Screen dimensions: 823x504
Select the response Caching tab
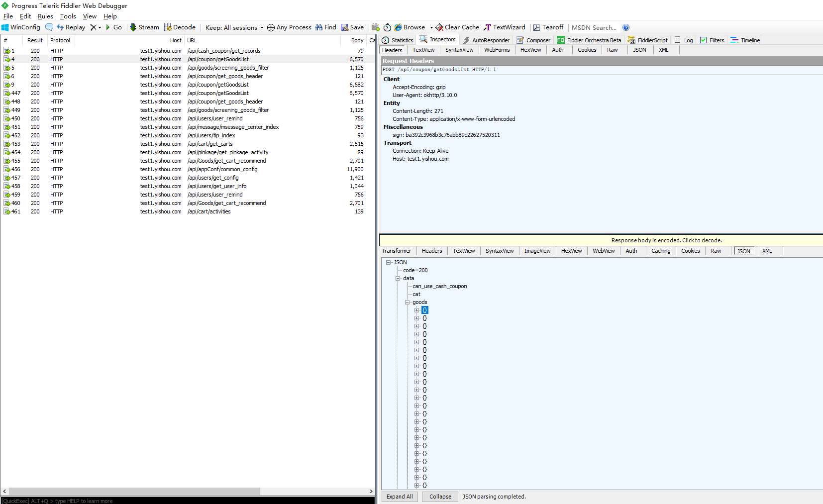(x=661, y=251)
